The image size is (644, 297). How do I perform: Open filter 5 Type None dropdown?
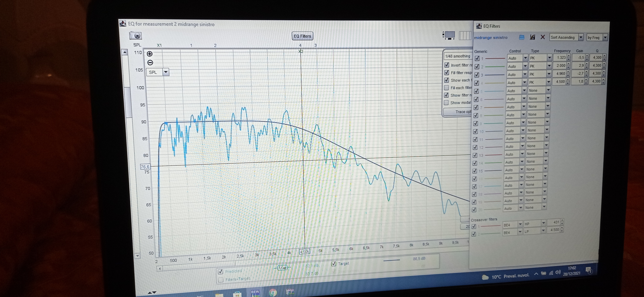[539, 90]
